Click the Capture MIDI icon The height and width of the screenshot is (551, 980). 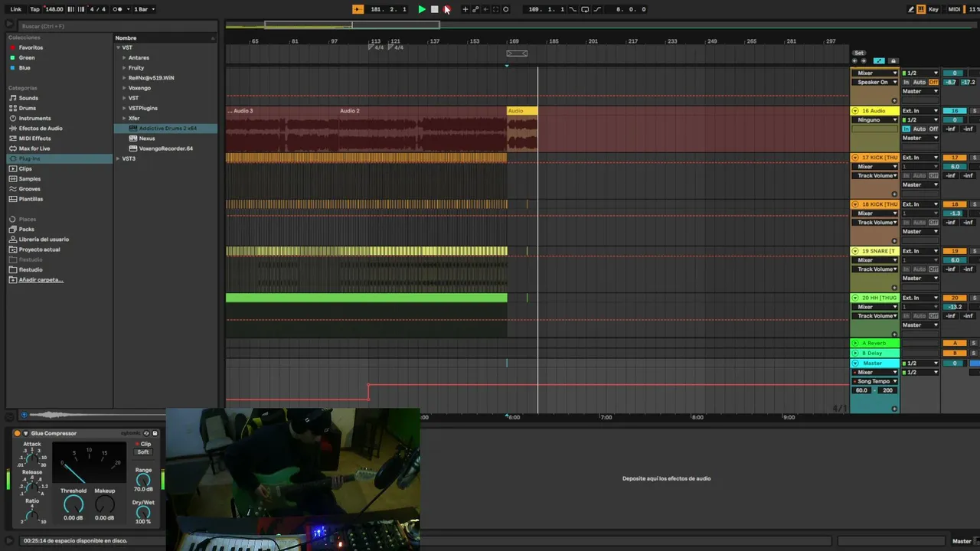(495, 9)
